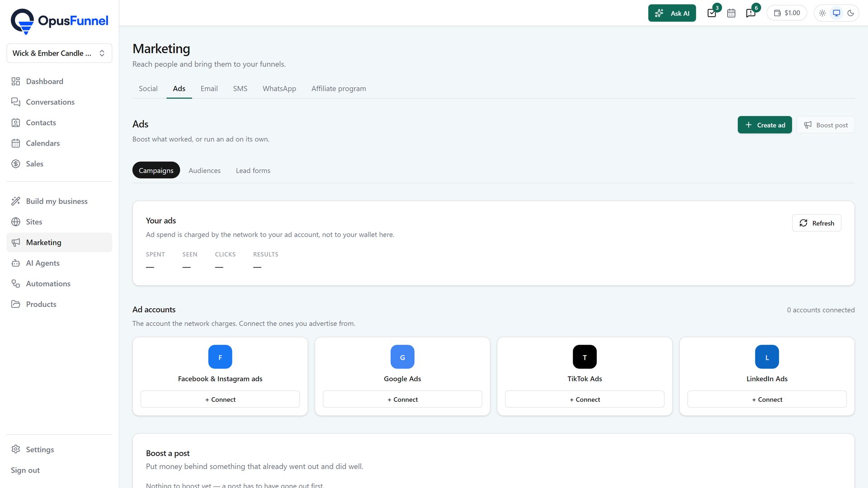Connect Facebook & Instagram ads account
Screen dimensions: 868x488
[220, 399]
